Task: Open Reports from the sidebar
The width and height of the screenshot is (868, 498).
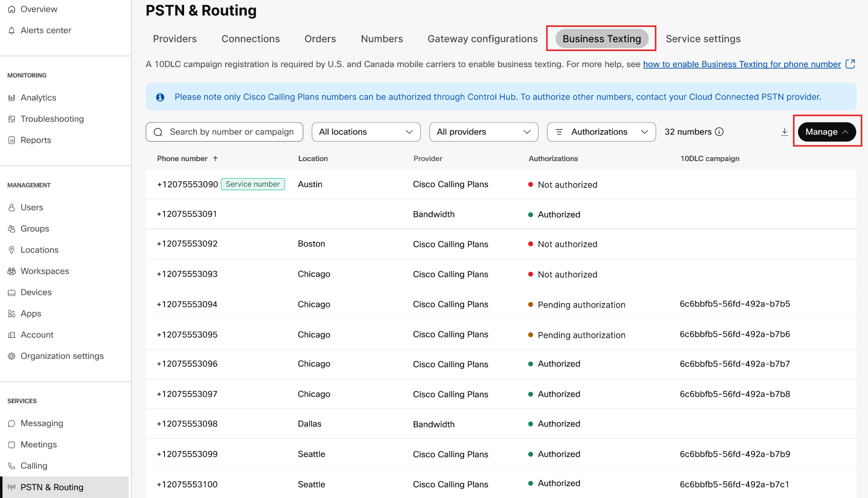Action: 12,140
